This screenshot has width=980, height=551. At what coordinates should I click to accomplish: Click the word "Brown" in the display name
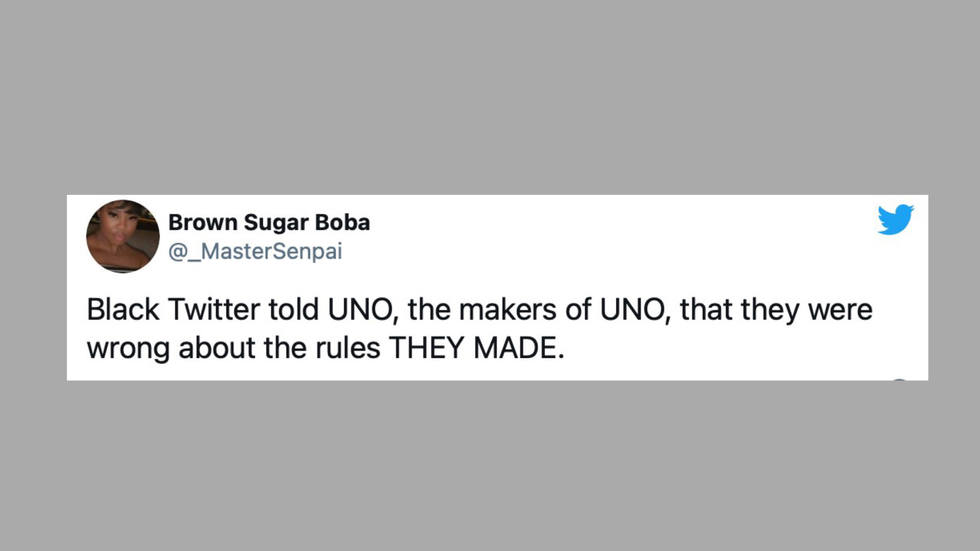pyautogui.click(x=203, y=223)
